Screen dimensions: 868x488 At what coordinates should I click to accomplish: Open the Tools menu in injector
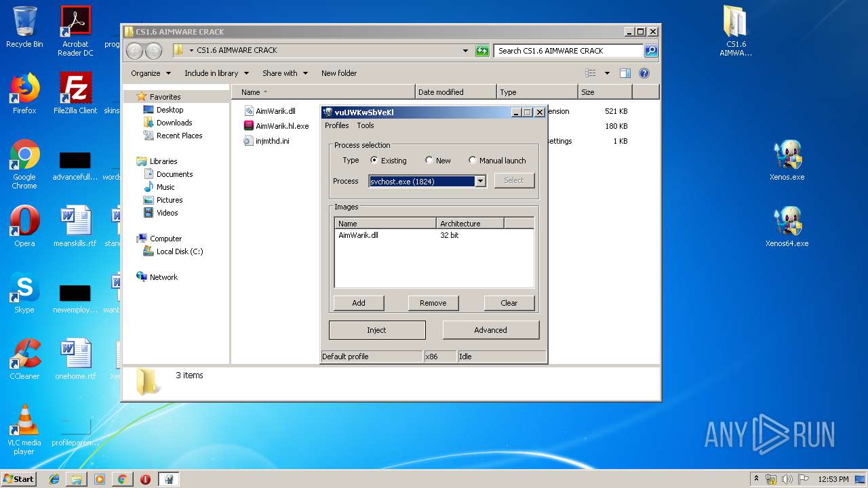(366, 125)
